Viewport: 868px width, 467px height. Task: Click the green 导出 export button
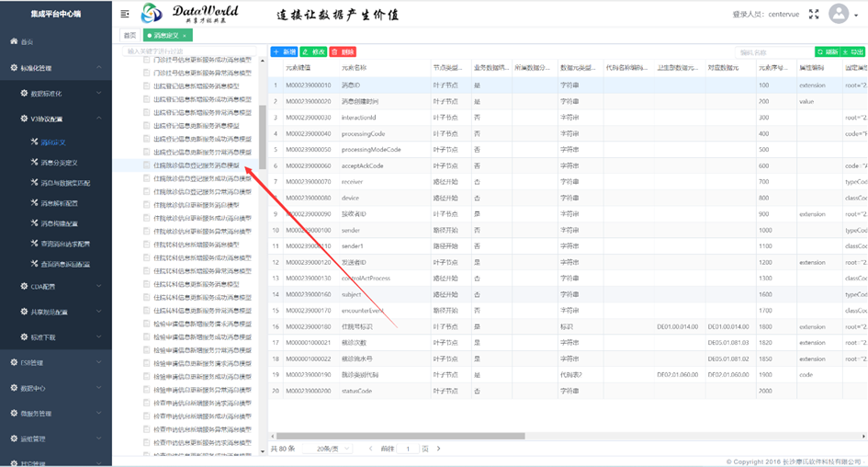coord(852,52)
